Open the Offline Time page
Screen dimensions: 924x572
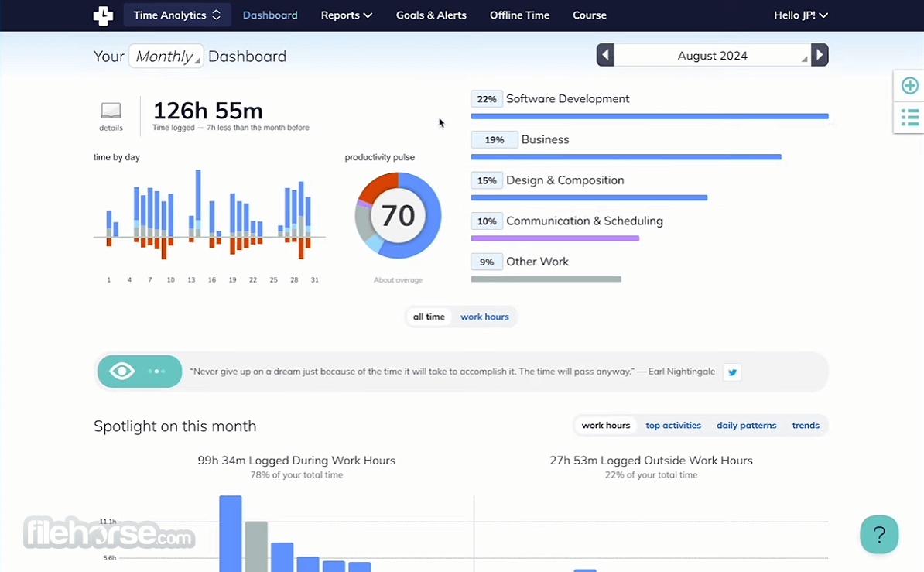tap(519, 15)
